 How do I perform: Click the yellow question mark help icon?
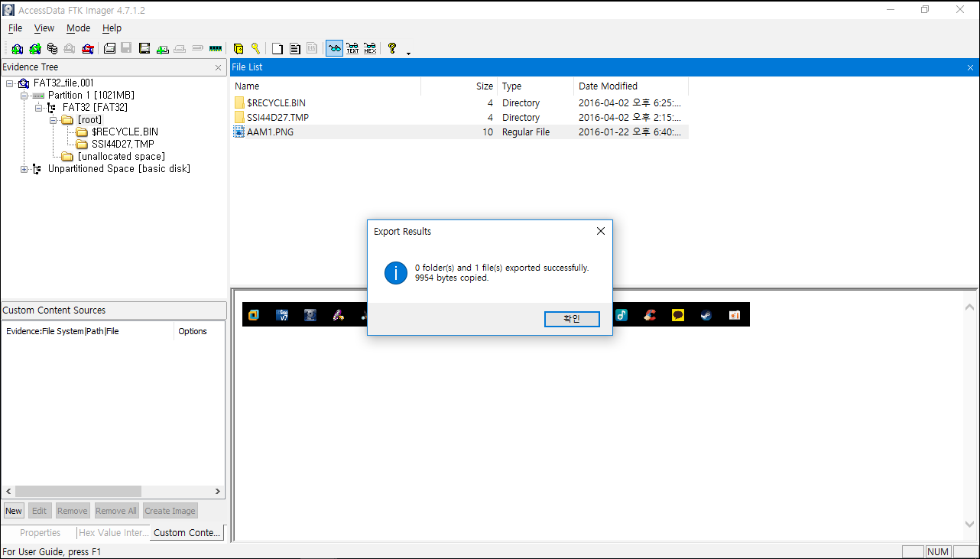point(392,49)
